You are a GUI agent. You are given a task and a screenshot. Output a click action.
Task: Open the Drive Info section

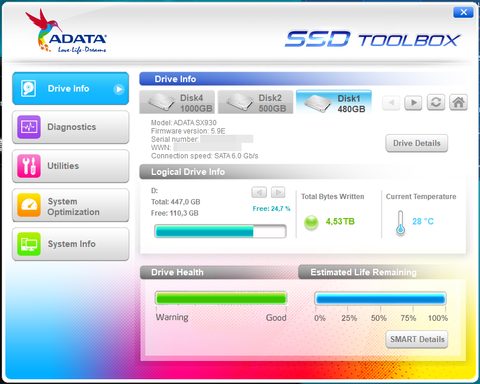point(71,89)
